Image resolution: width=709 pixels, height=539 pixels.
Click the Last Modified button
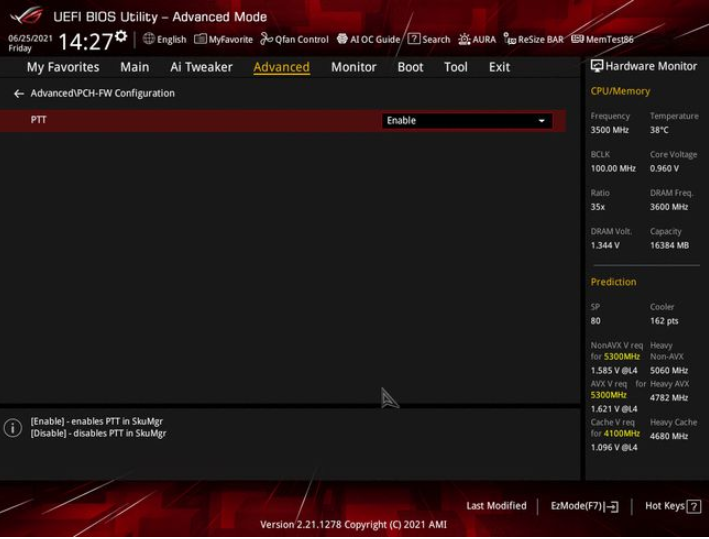(496, 506)
